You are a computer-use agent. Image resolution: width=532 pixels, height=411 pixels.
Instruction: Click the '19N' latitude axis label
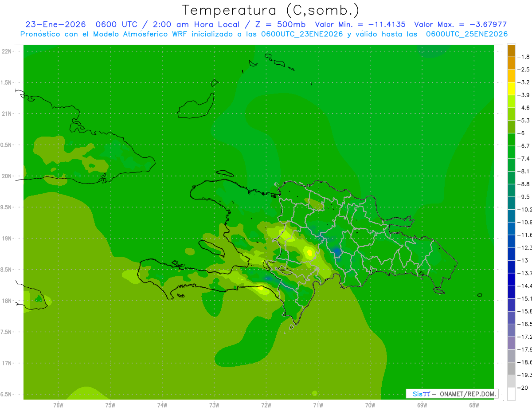click(7, 239)
